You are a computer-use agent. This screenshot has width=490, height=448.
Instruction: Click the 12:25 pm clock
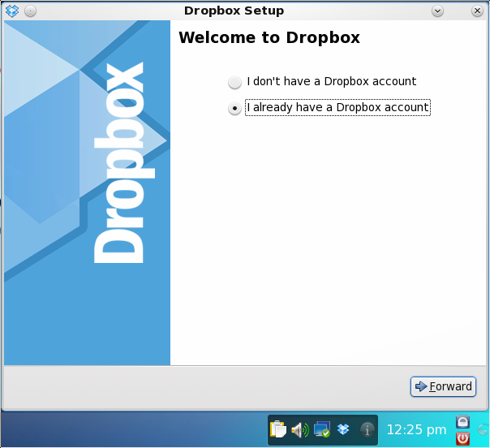(x=416, y=429)
